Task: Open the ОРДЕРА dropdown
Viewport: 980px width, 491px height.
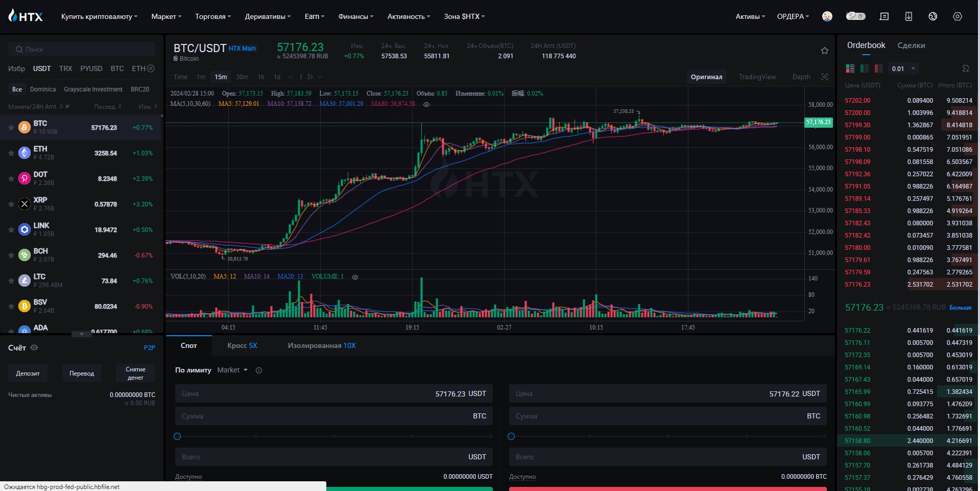Action: pos(793,16)
